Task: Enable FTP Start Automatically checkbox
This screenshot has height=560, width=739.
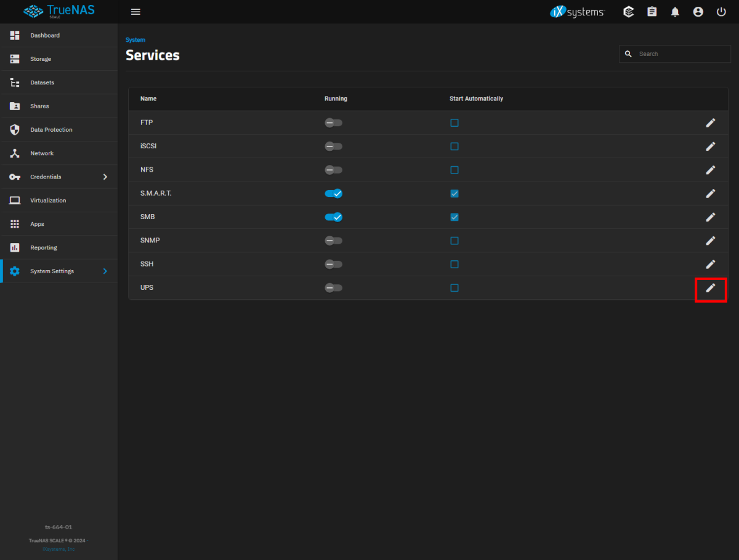Action: point(454,122)
